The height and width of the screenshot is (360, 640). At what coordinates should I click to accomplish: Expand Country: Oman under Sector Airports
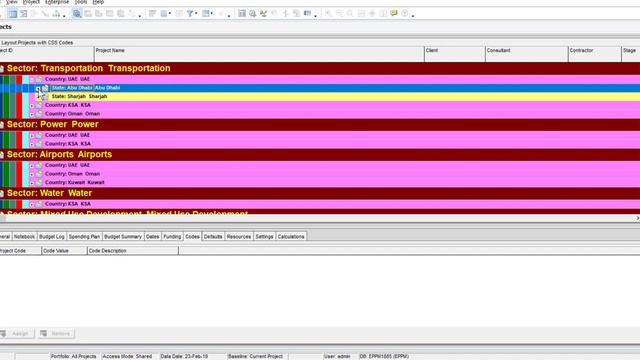point(32,174)
